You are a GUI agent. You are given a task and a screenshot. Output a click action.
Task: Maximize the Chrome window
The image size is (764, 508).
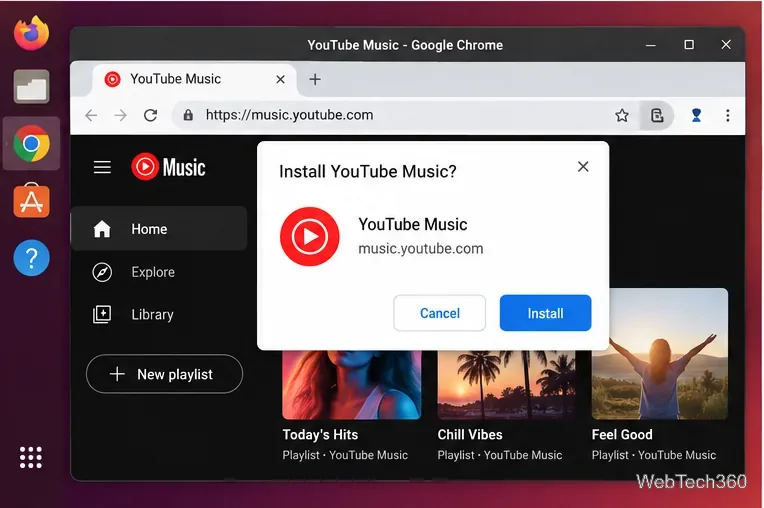coord(689,45)
